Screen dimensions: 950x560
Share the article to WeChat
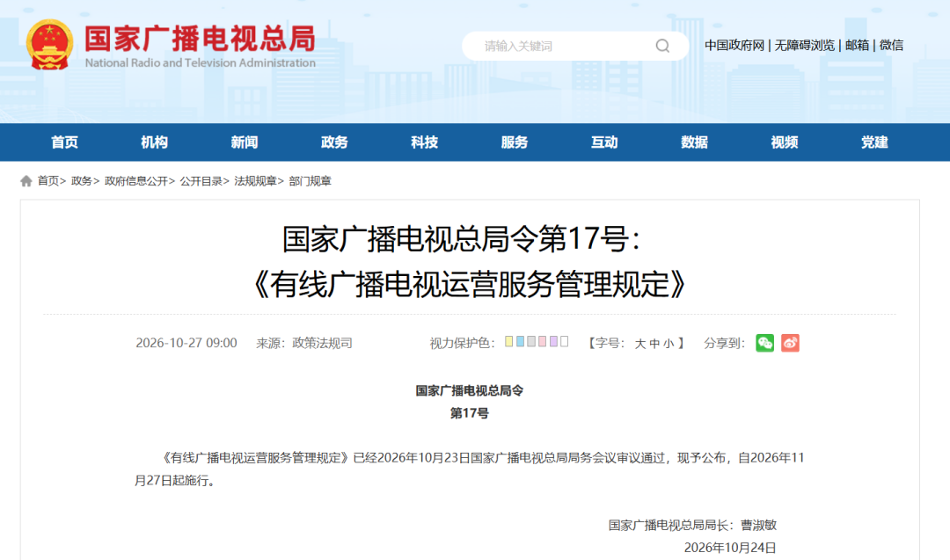(764, 343)
